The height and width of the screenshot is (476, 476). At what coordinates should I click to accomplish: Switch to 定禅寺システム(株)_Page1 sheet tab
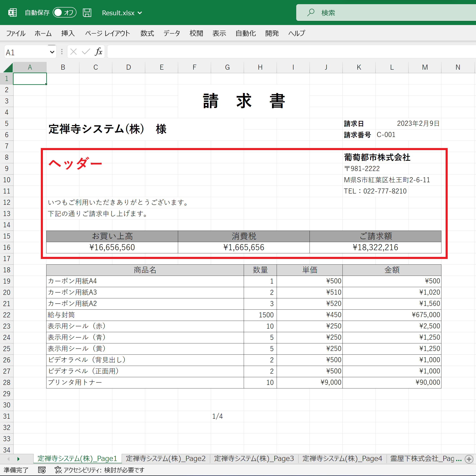pos(77,458)
